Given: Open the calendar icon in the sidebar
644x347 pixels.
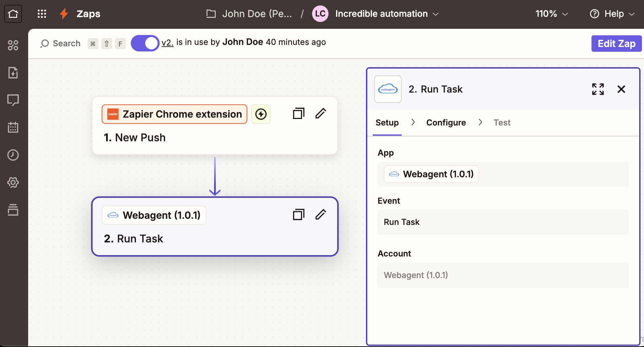Looking at the screenshot, I should coord(13,127).
